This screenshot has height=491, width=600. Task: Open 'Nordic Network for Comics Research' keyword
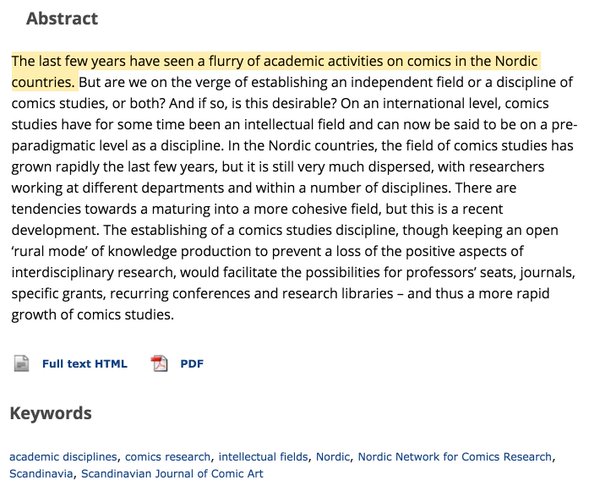click(455, 457)
